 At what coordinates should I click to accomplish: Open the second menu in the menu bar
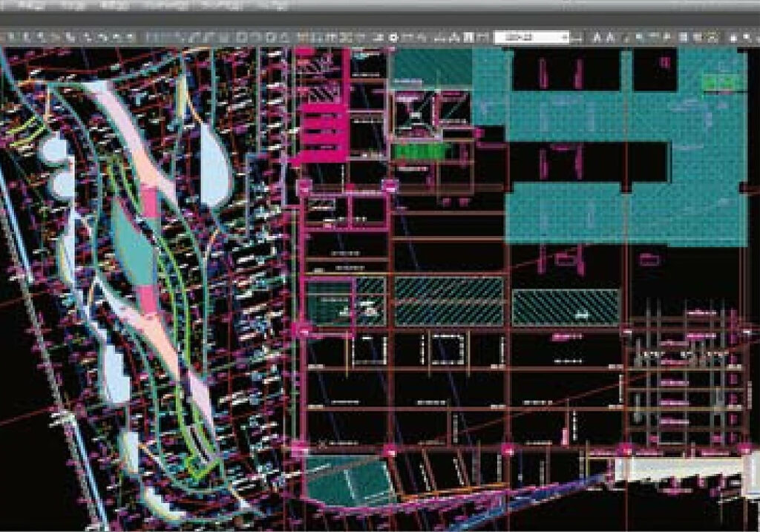pos(73,5)
